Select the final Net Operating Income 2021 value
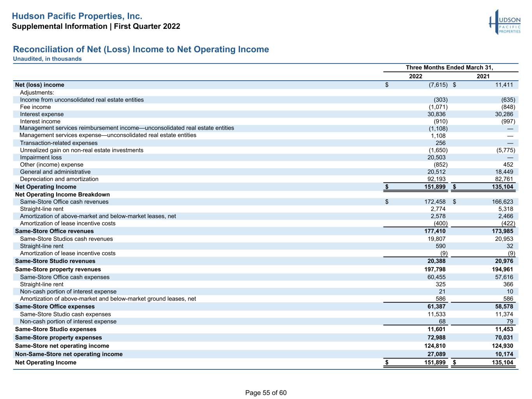 [503, 362]
